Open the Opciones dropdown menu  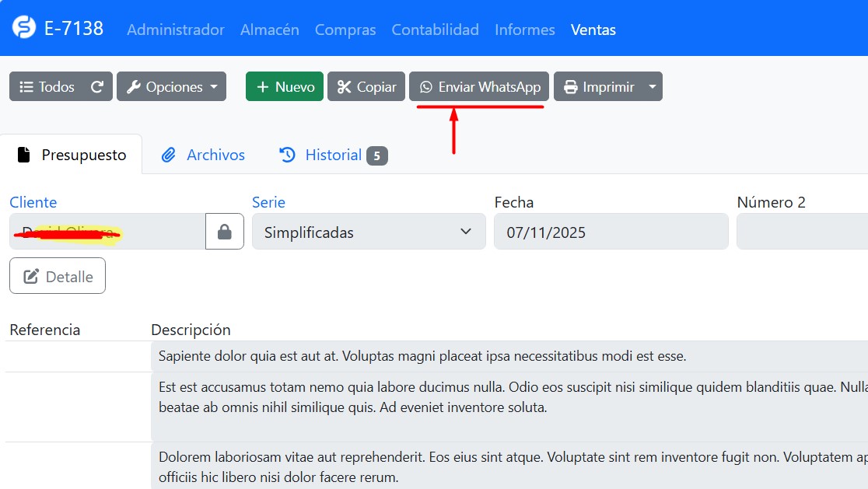coord(171,87)
